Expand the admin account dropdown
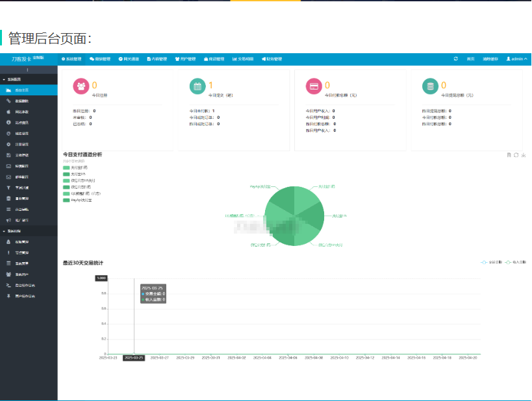The image size is (532, 401). tap(519, 58)
